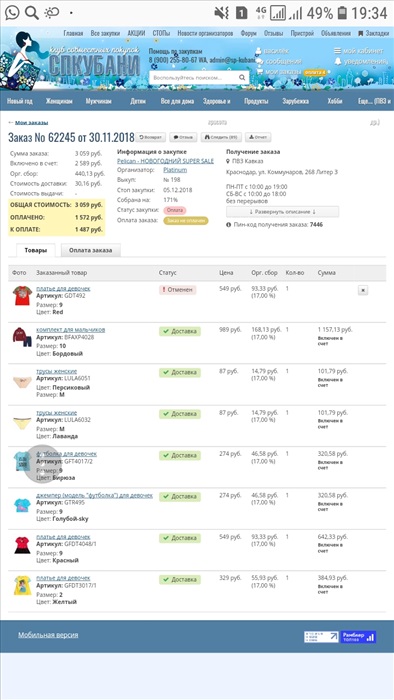Click the Отзыв review button
394x700 pixels.
point(183,138)
